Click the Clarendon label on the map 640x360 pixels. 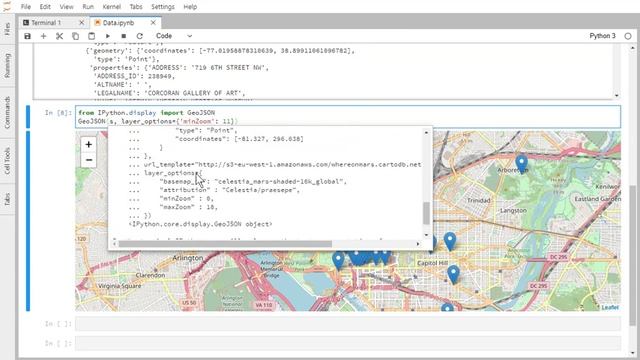150,276
